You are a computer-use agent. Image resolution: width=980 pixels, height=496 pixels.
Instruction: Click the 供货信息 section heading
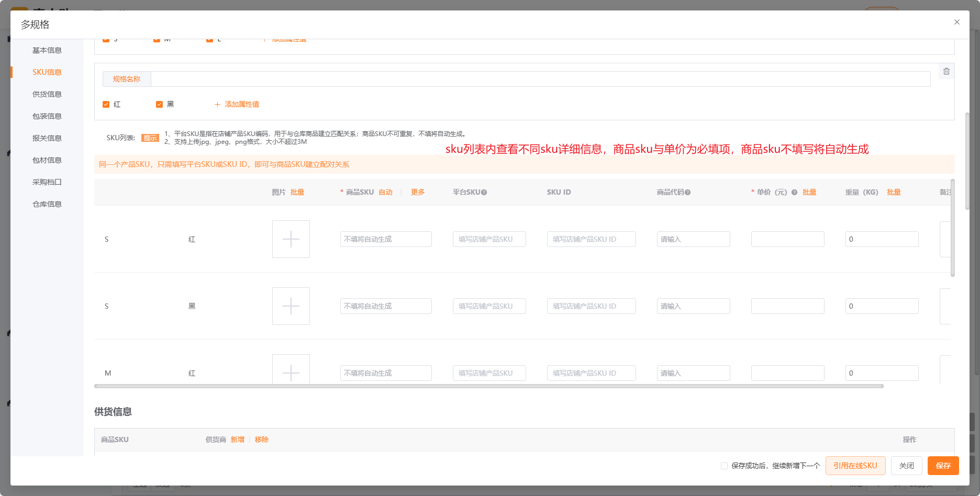point(113,412)
